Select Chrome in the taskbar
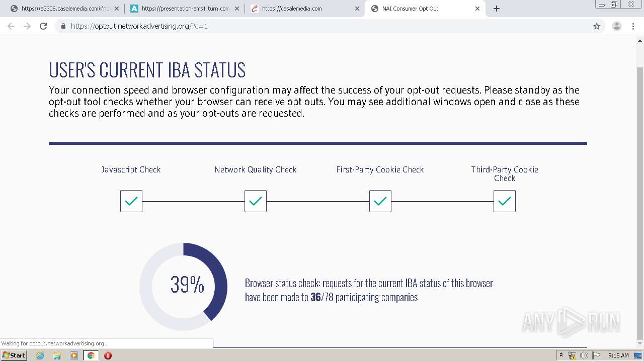 coord(91,355)
